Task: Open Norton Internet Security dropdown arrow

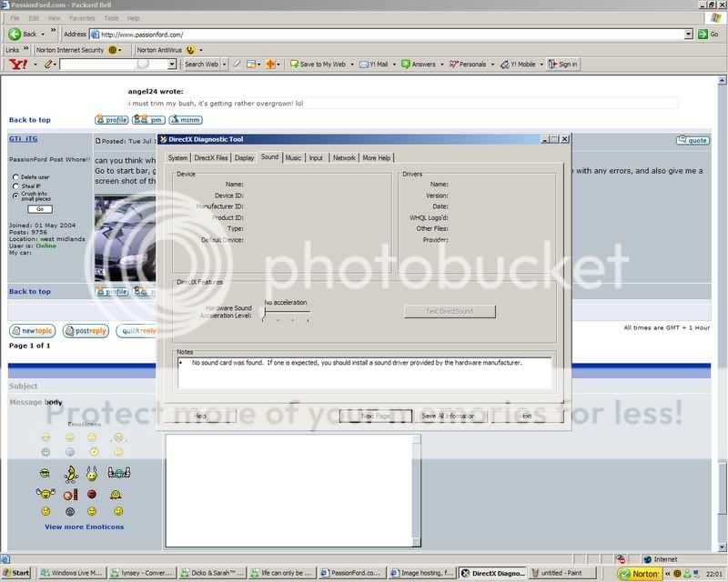Action: click(x=120, y=50)
